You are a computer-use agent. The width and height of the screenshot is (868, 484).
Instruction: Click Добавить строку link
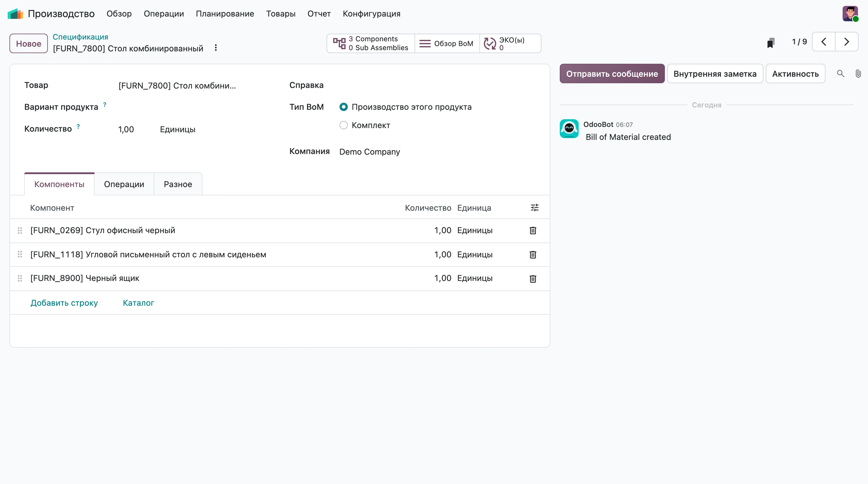pyautogui.click(x=64, y=303)
